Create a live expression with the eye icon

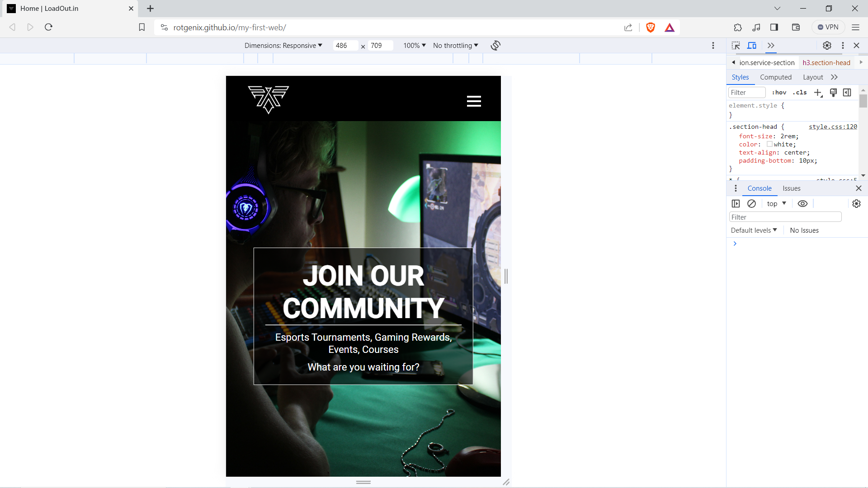[x=802, y=204]
